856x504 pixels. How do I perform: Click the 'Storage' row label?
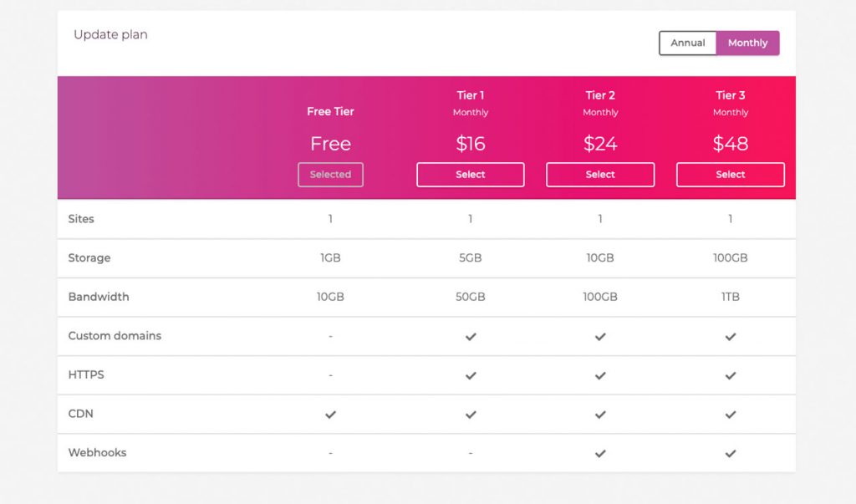(x=89, y=257)
